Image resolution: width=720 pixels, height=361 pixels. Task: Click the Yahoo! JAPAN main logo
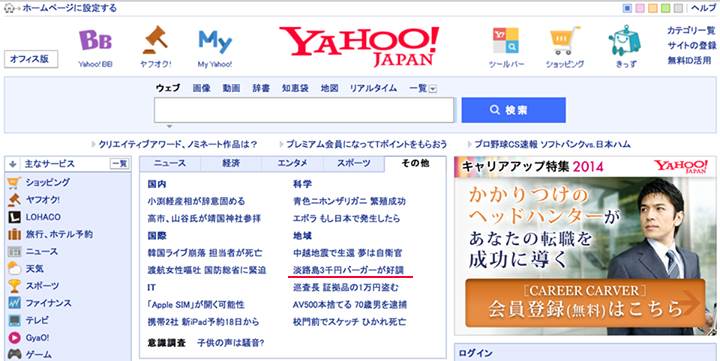[359, 46]
